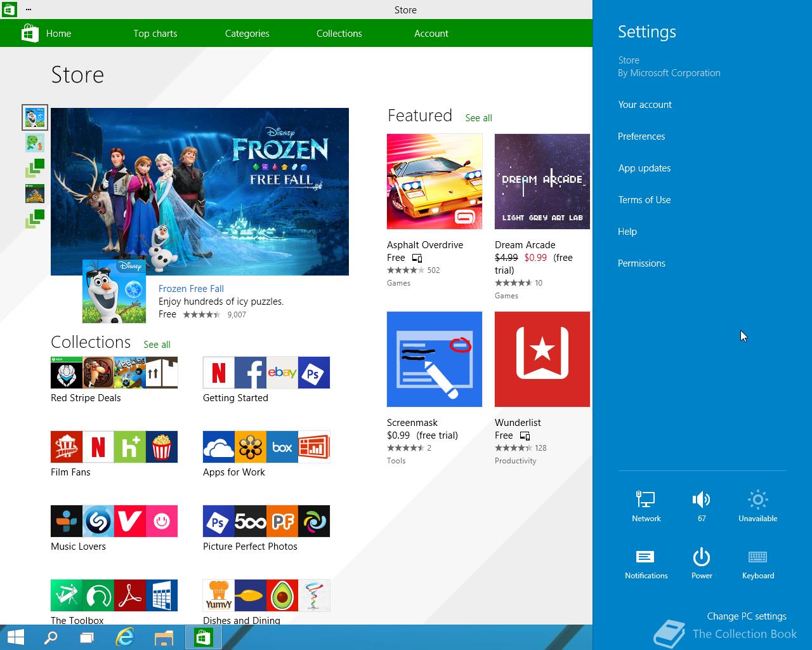Open Task View on the taskbar
812x650 pixels.
[x=87, y=637]
